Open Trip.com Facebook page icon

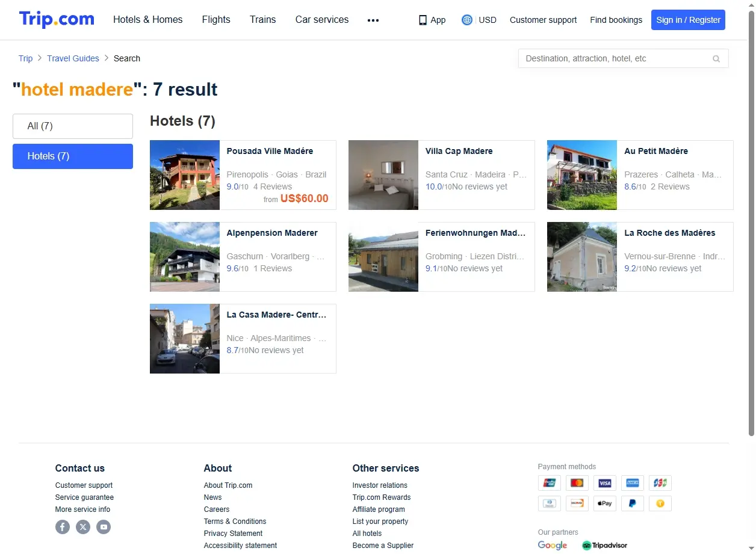tap(63, 527)
